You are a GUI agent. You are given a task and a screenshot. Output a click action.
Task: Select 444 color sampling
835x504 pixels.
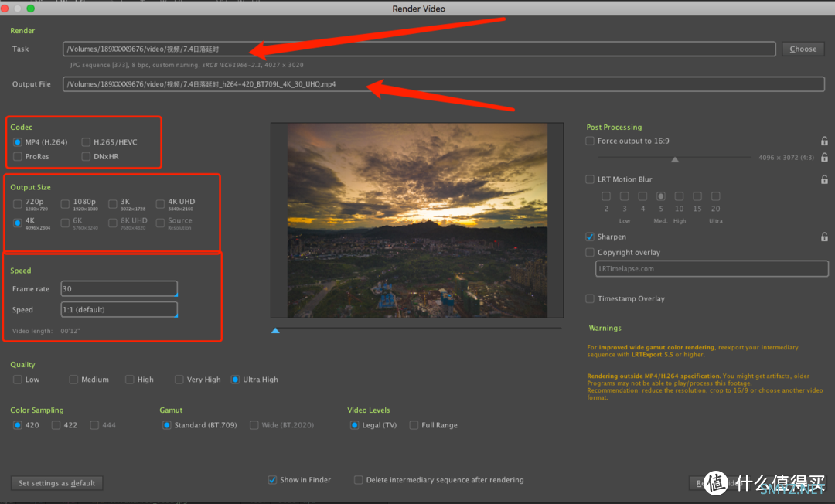(x=94, y=425)
